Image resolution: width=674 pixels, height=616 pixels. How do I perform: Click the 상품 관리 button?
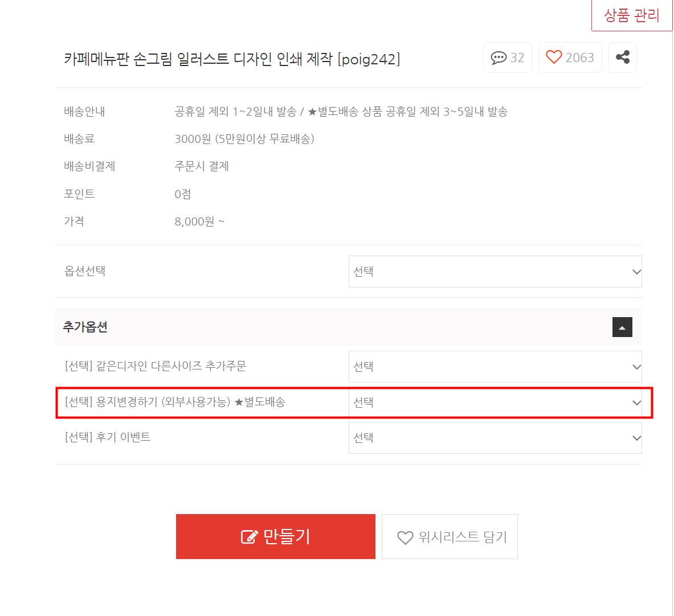pos(632,15)
